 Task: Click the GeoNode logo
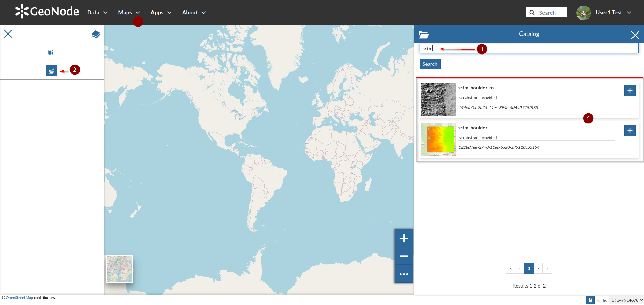[47, 12]
